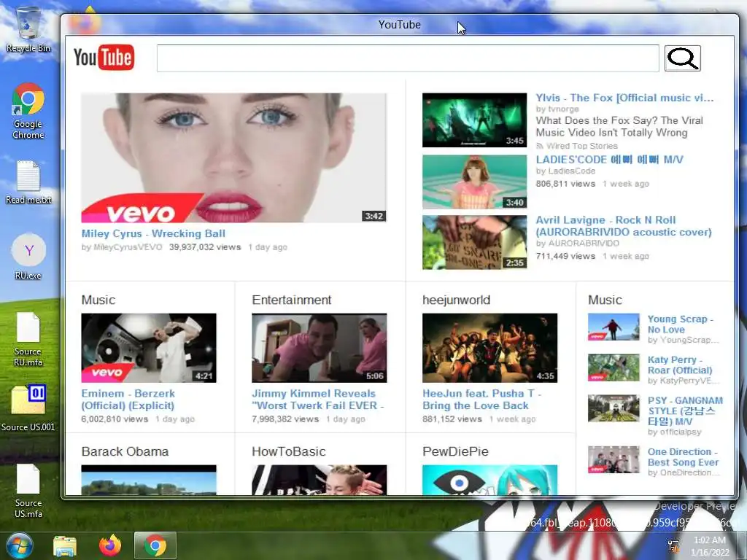Open the Miley Cyrus - Wrecking Ball link
The image size is (747, 560).
[153, 234]
